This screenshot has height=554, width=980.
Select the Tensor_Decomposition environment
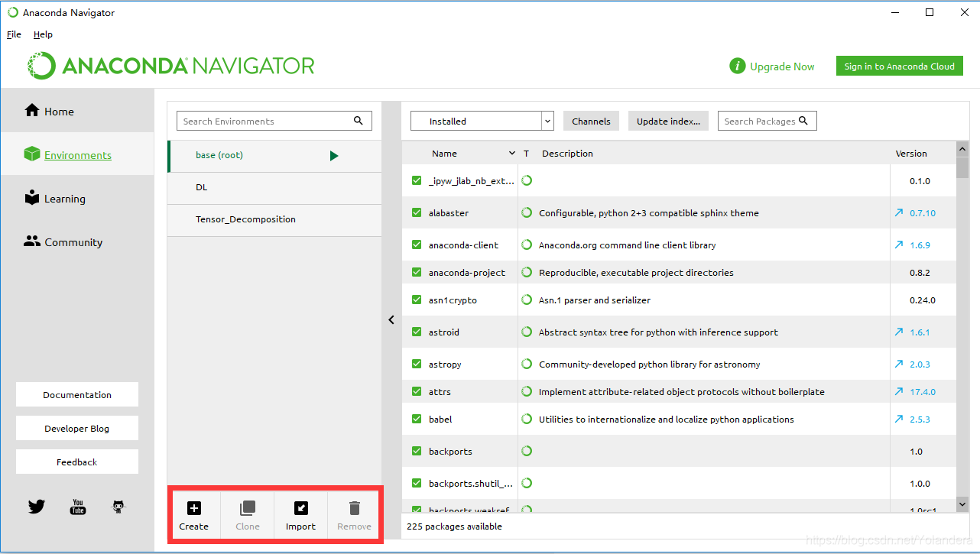(x=274, y=220)
